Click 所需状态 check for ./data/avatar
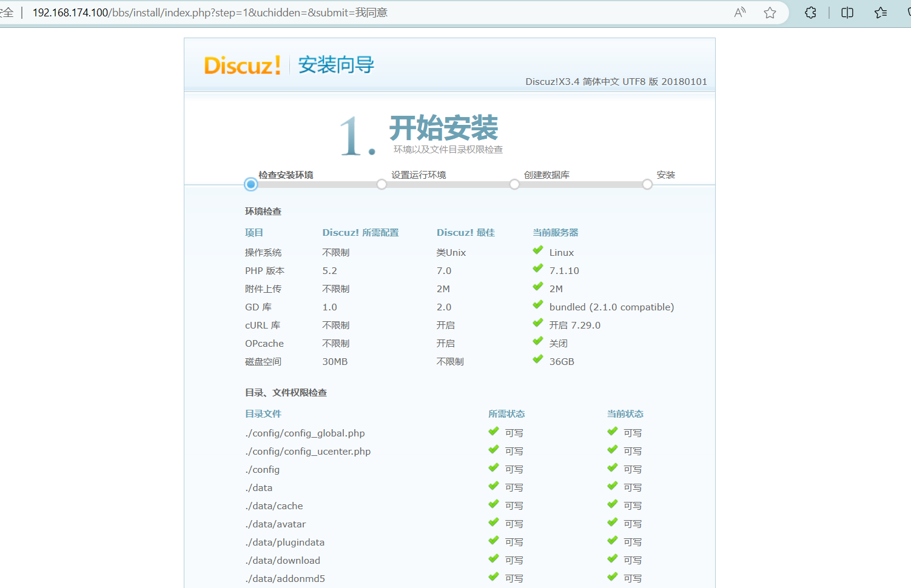Screen dimensions: 911x588 coord(494,523)
